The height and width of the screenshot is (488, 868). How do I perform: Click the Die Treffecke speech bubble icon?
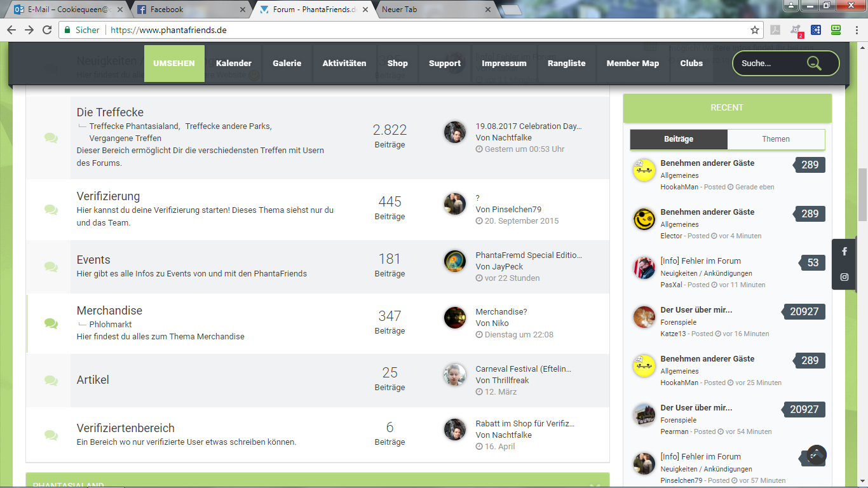point(51,138)
